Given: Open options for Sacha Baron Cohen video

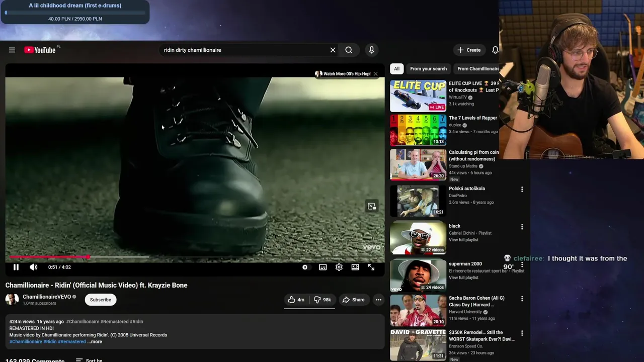Looking at the screenshot, I should click(522, 299).
